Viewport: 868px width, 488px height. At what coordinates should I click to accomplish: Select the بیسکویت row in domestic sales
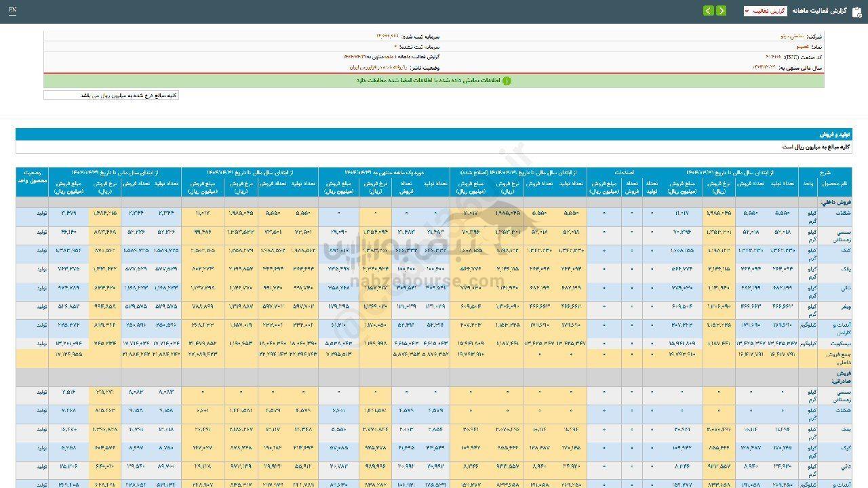point(434,344)
